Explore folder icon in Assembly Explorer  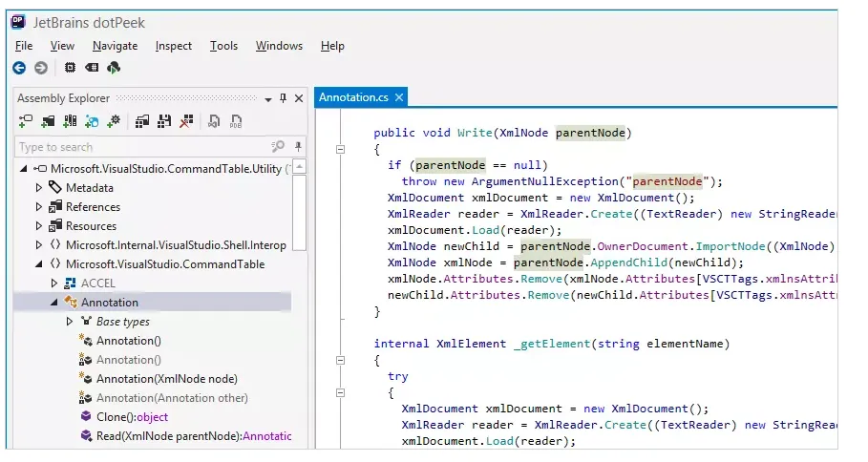pos(48,121)
